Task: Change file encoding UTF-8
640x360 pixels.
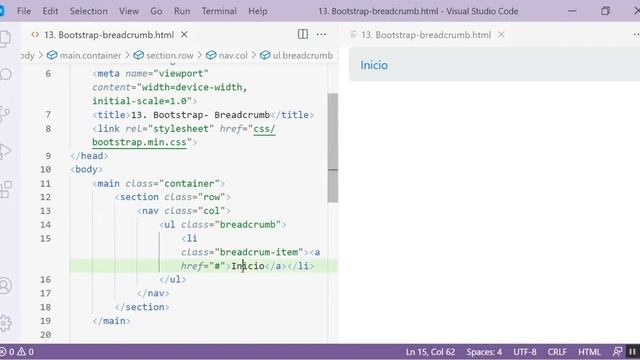Action: (524, 352)
